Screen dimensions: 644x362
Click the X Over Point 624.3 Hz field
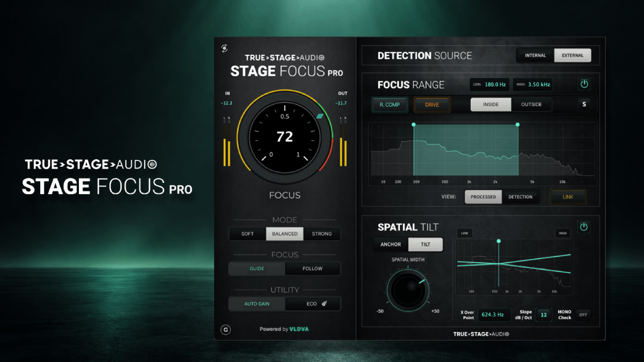coord(494,315)
